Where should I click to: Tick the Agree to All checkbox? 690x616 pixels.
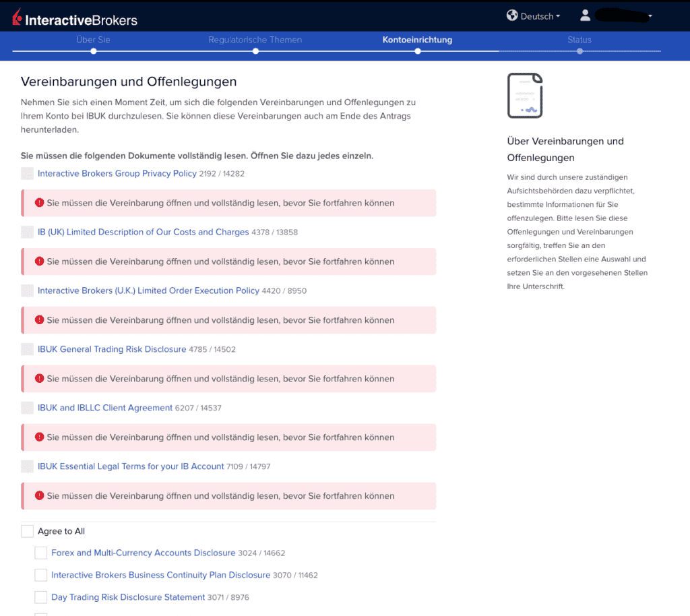27,531
